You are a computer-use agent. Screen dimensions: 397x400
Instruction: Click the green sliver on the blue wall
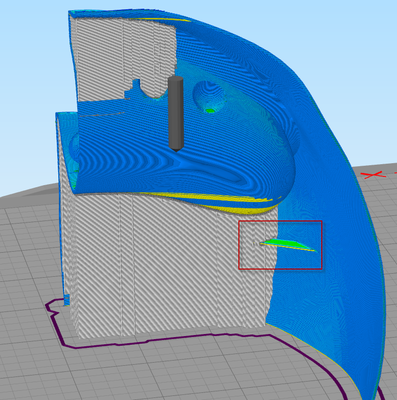tap(288, 245)
